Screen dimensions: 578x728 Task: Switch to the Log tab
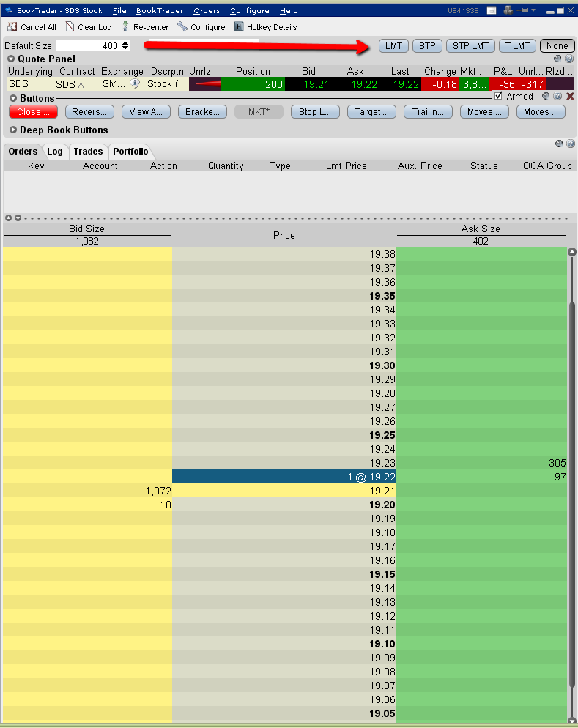[x=55, y=152]
